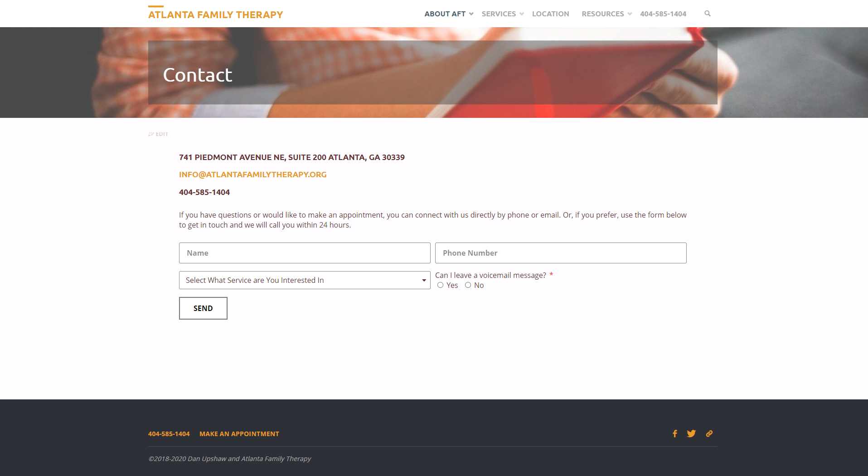868x476 pixels.
Task: Open the search icon in the header
Action: pyautogui.click(x=708, y=14)
